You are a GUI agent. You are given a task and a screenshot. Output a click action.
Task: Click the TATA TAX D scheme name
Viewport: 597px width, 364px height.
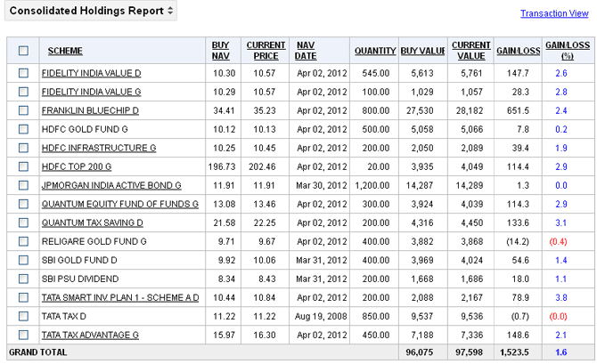(x=64, y=317)
